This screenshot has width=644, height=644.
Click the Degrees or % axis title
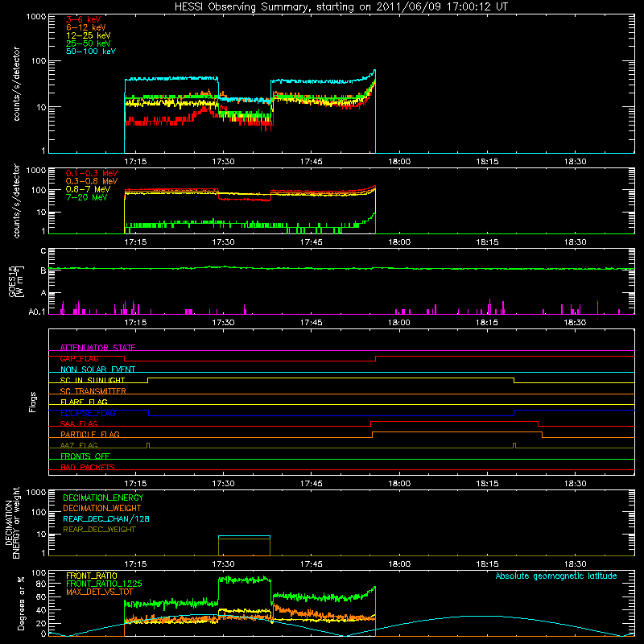click(x=21, y=604)
